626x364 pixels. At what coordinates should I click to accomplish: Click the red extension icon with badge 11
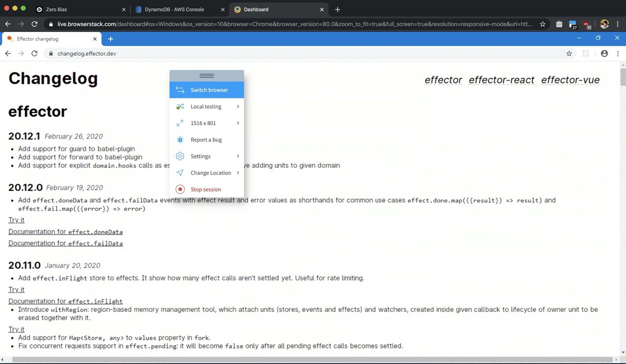pos(587,24)
